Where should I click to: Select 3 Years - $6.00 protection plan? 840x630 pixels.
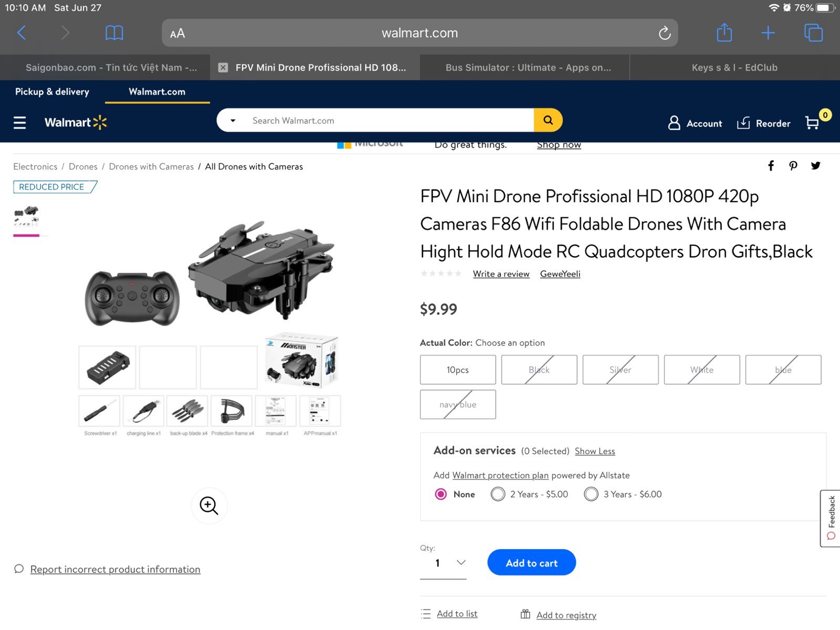(x=591, y=494)
